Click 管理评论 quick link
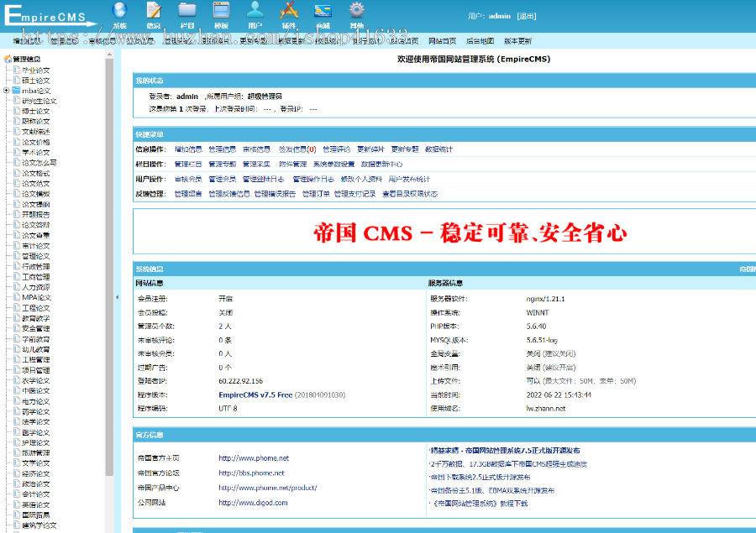756x533 pixels. click(337, 149)
